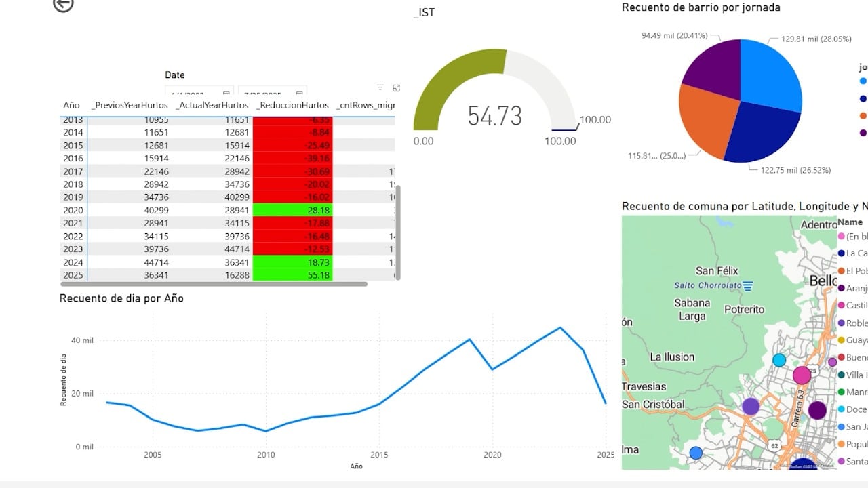Click the first light blue jornada legend dot
Screen dimensions: 868x488
[863, 82]
